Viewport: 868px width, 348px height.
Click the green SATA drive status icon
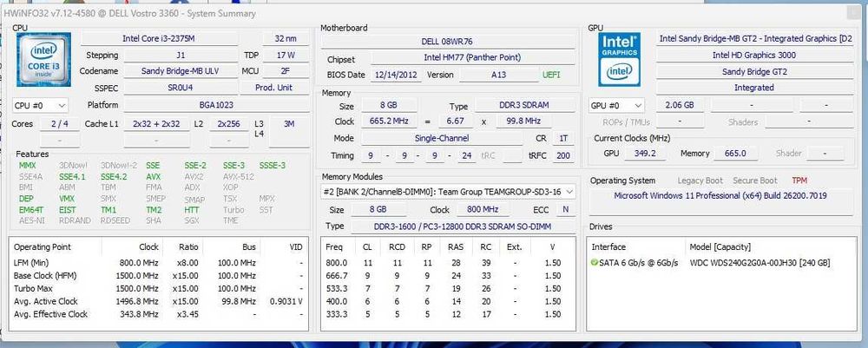click(x=595, y=263)
